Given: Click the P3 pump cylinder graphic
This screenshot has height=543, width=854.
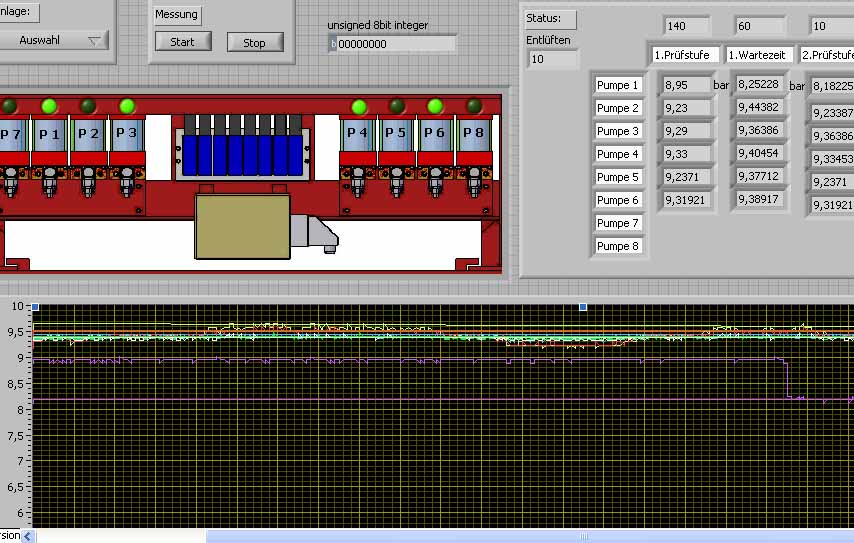Looking at the screenshot, I should point(126,134).
